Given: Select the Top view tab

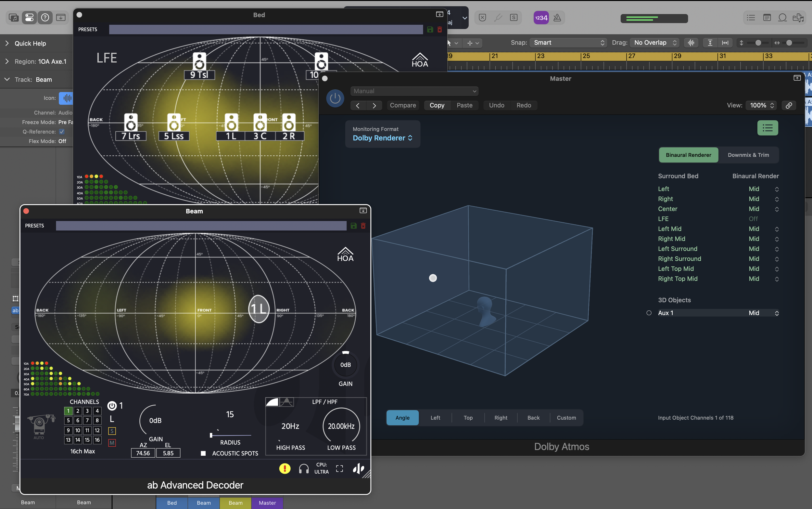Looking at the screenshot, I should coord(468,418).
